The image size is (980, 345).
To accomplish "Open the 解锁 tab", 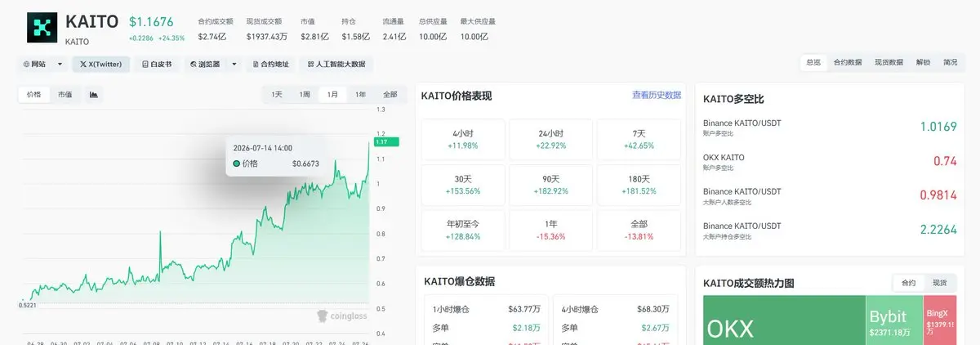I will tap(923, 62).
